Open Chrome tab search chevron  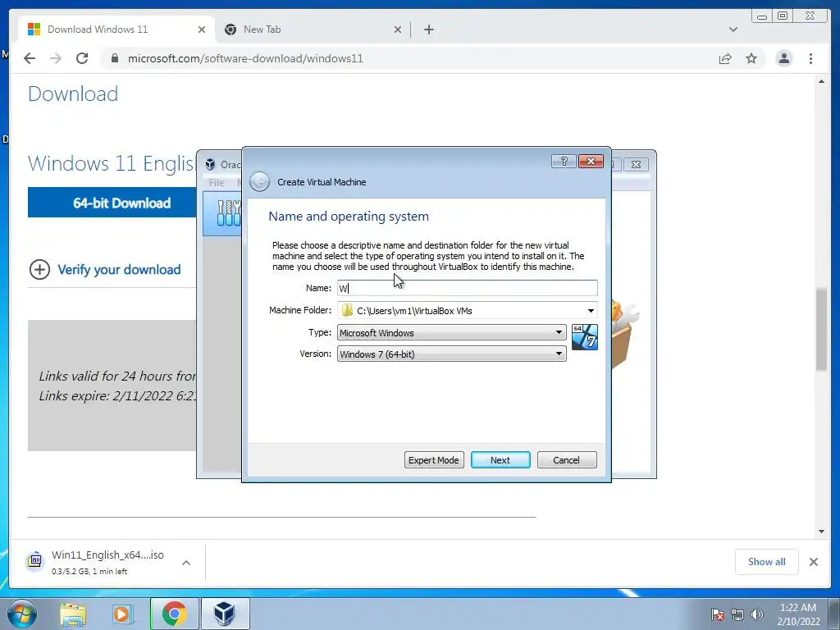pyautogui.click(x=733, y=30)
